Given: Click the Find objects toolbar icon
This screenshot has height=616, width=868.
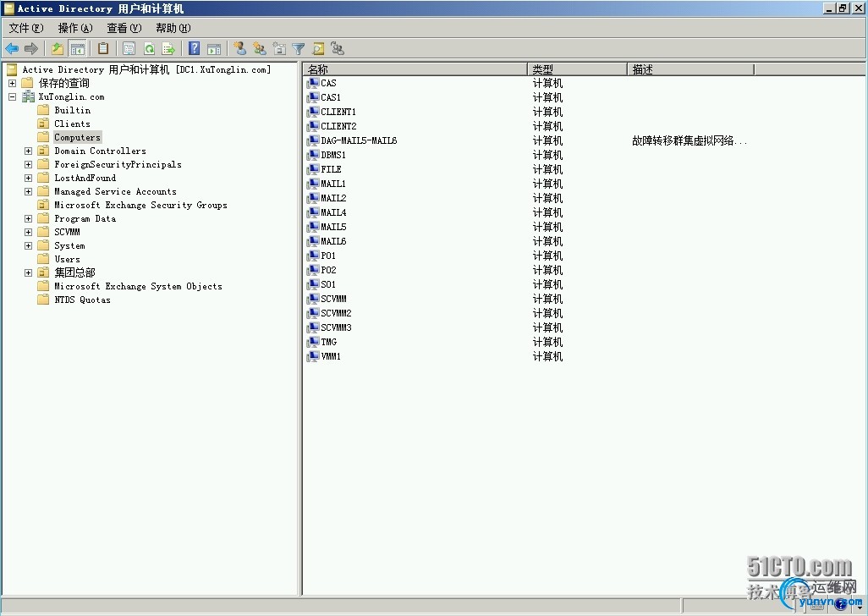Looking at the screenshot, I should pos(318,49).
